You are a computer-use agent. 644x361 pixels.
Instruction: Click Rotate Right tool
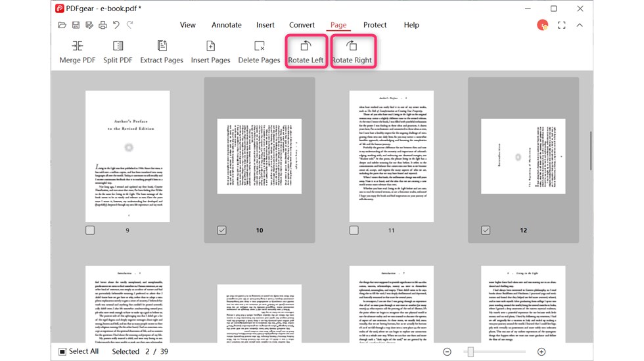pos(352,52)
